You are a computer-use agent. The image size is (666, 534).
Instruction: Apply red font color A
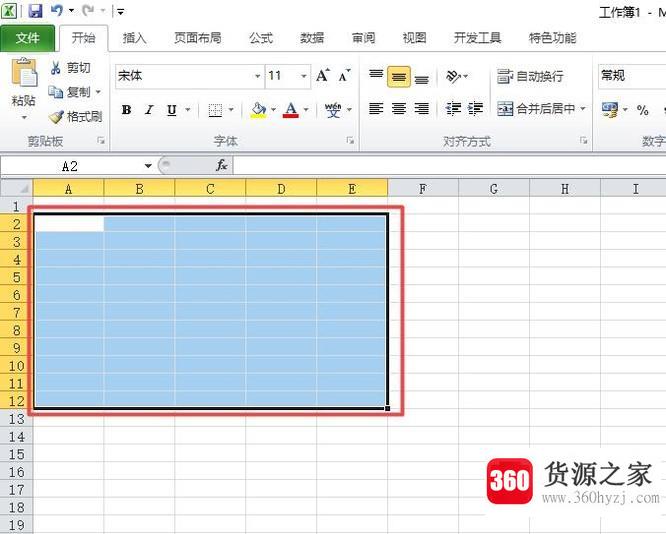[291, 110]
